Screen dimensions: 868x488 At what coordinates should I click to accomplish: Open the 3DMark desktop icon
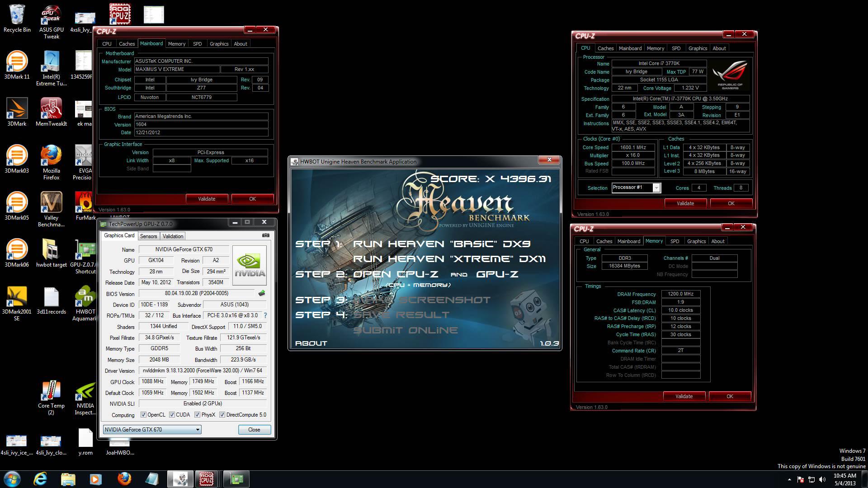[x=17, y=112]
